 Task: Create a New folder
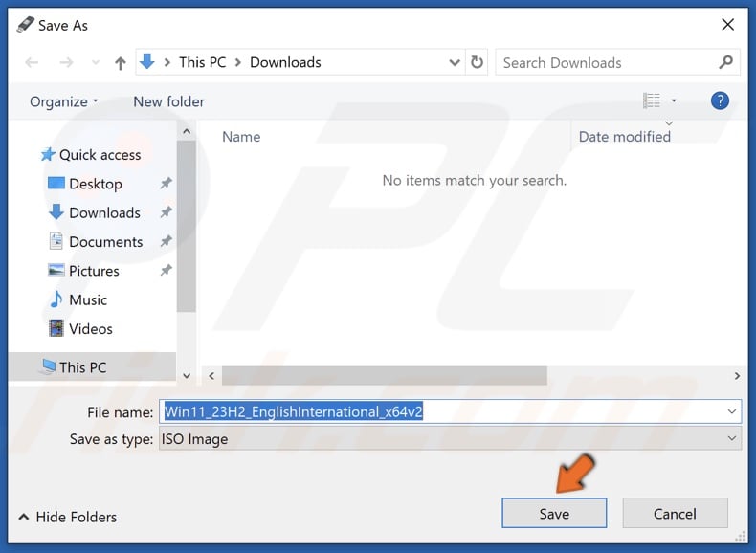(168, 101)
